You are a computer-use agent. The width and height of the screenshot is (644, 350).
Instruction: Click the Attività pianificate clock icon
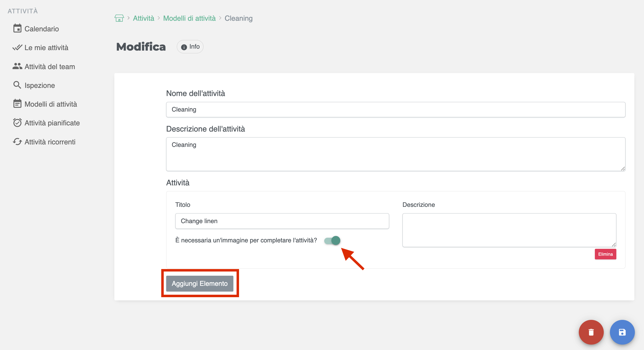[17, 123]
